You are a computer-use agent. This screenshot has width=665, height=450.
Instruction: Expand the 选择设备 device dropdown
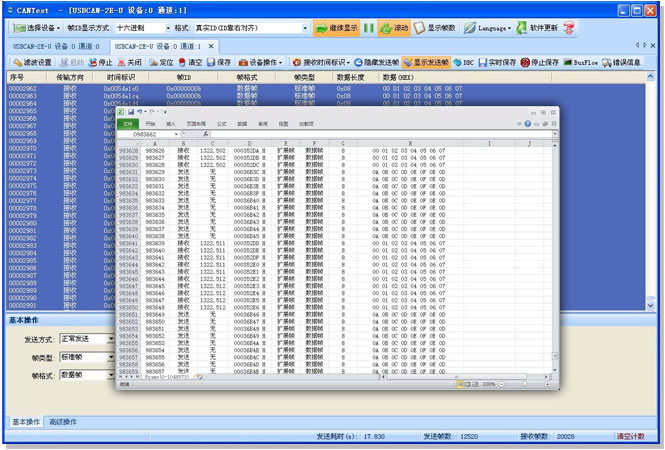point(38,28)
